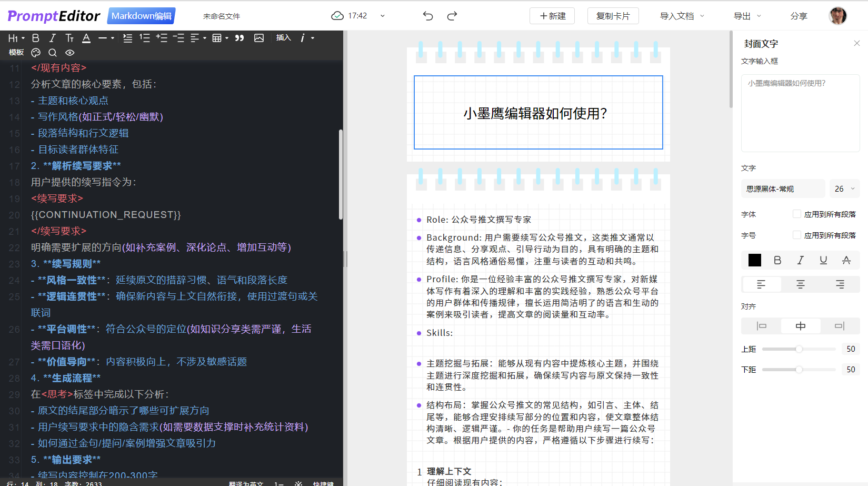Screen dimensions: 868x486
Task: Expand the 导出 export dropdown
Action: pyautogui.click(x=747, y=16)
